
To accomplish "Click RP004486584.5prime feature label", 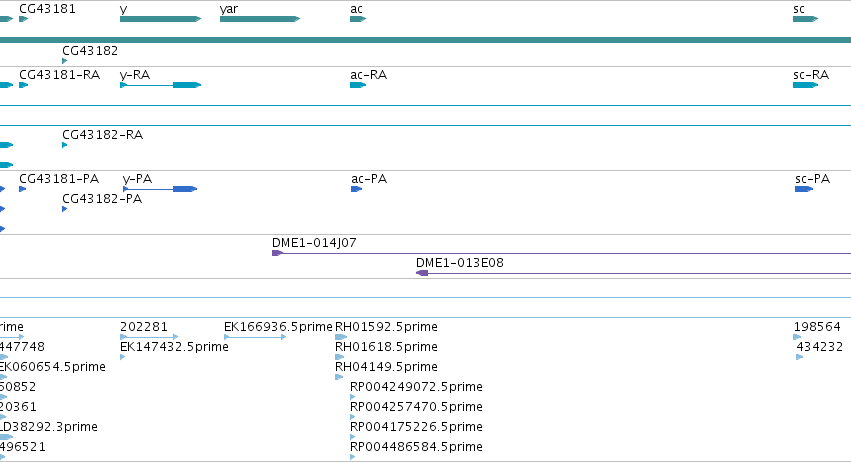I will 416,447.
